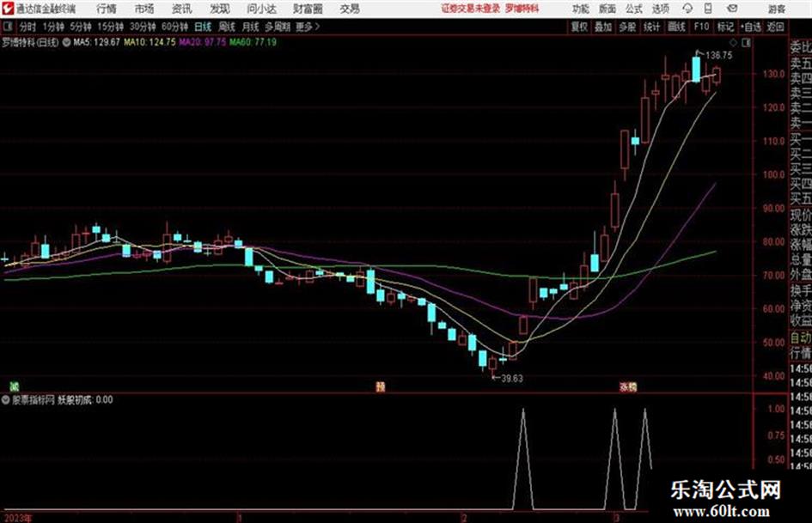The width and height of the screenshot is (812, 523).
Task: Toggle the side panel icon left of 分时
Action: tap(7, 27)
